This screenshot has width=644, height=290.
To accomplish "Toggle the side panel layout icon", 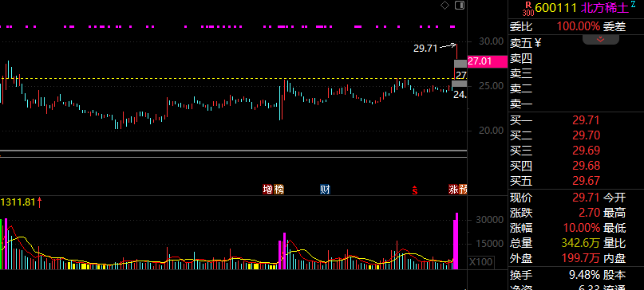I will point(460,6).
